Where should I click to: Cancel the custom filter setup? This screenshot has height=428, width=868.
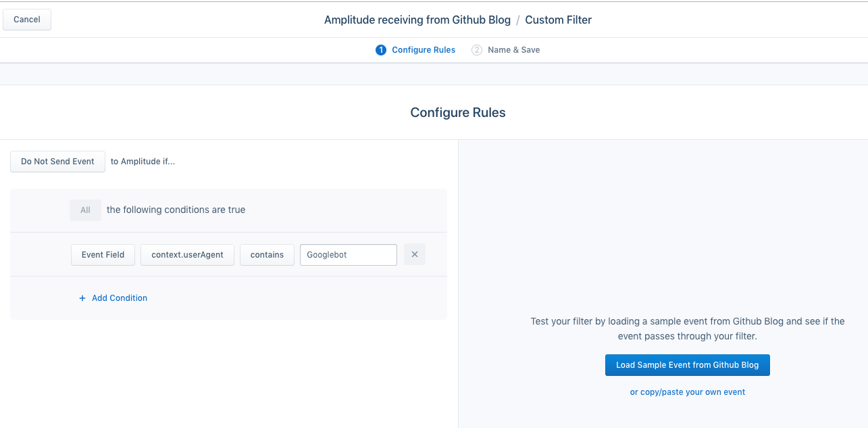coord(27,19)
